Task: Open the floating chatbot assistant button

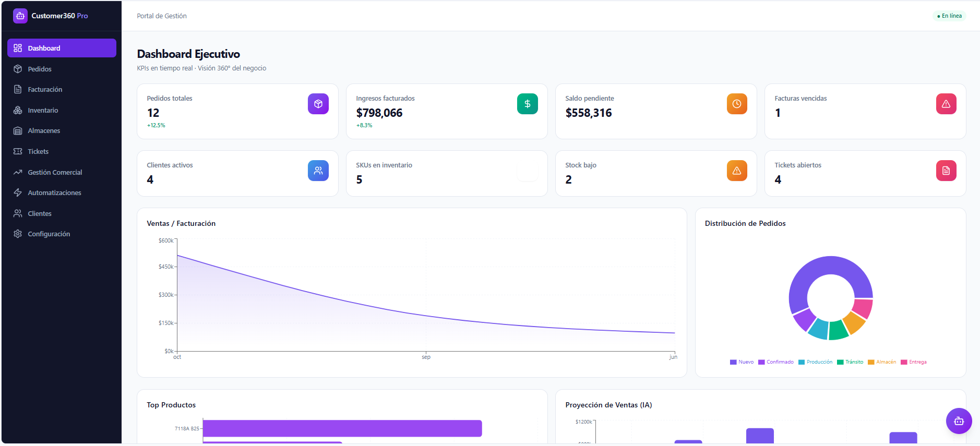Action: [x=959, y=421]
